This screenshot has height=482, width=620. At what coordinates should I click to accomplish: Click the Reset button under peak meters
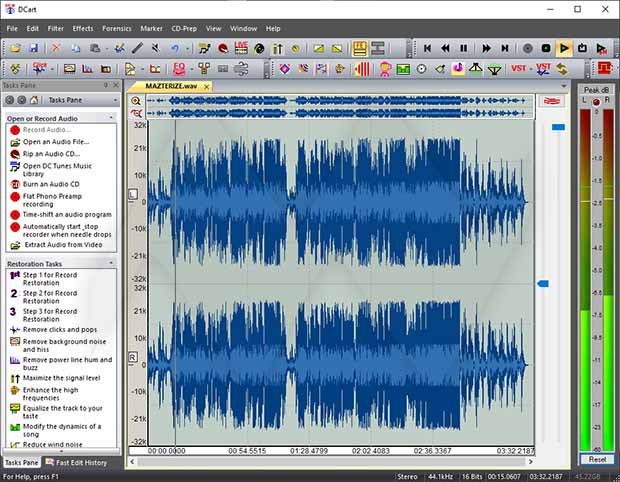597,459
